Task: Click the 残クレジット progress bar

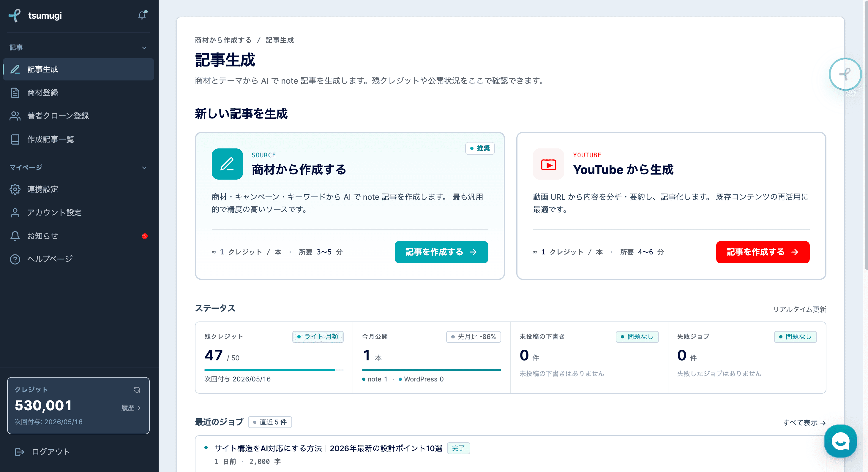Action: click(274, 370)
